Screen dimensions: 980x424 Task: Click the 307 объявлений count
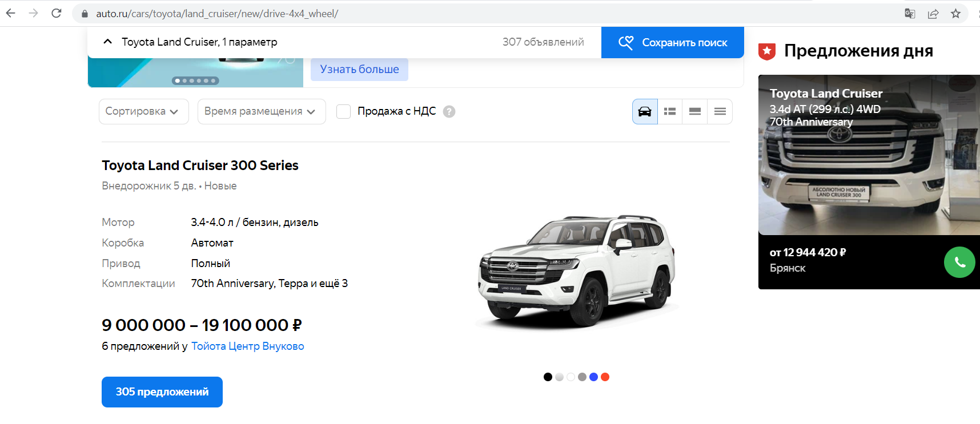(543, 42)
